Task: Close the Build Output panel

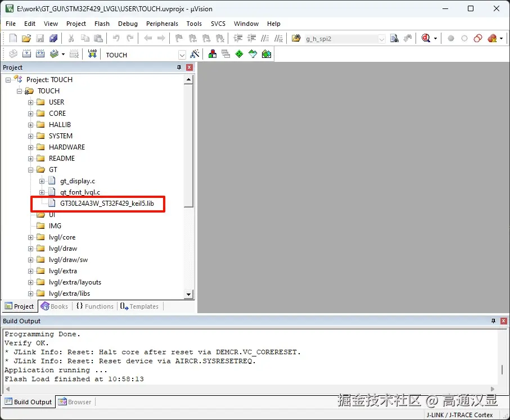Action: (503, 321)
